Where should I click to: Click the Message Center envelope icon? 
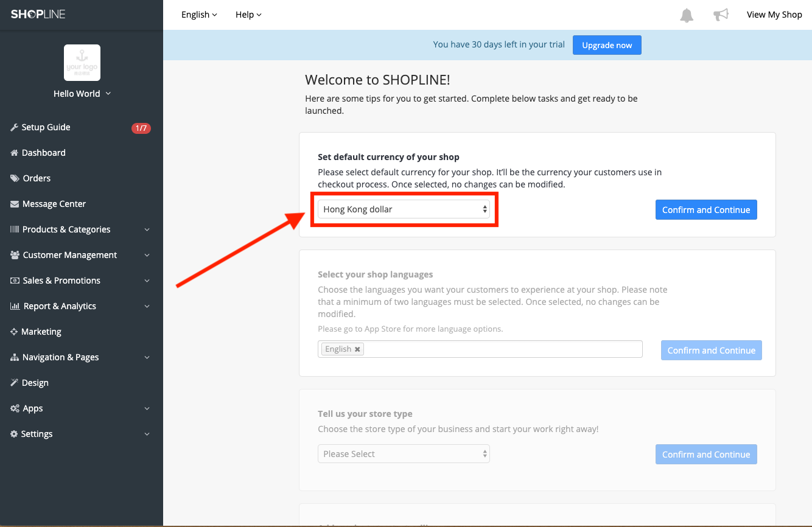tap(15, 204)
